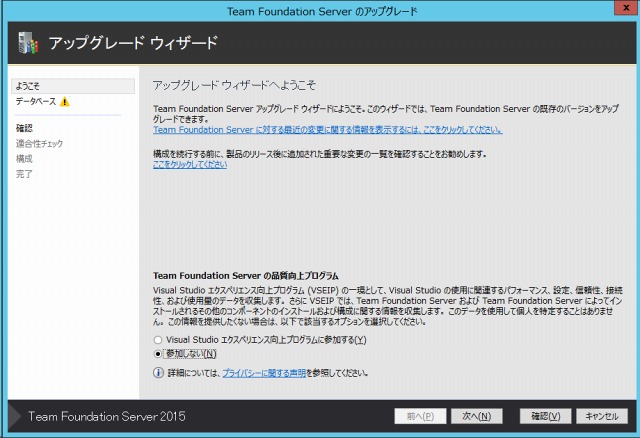Screen dimensions: 640x438
Task: Click the 確認(V) button
Action: point(545,416)
